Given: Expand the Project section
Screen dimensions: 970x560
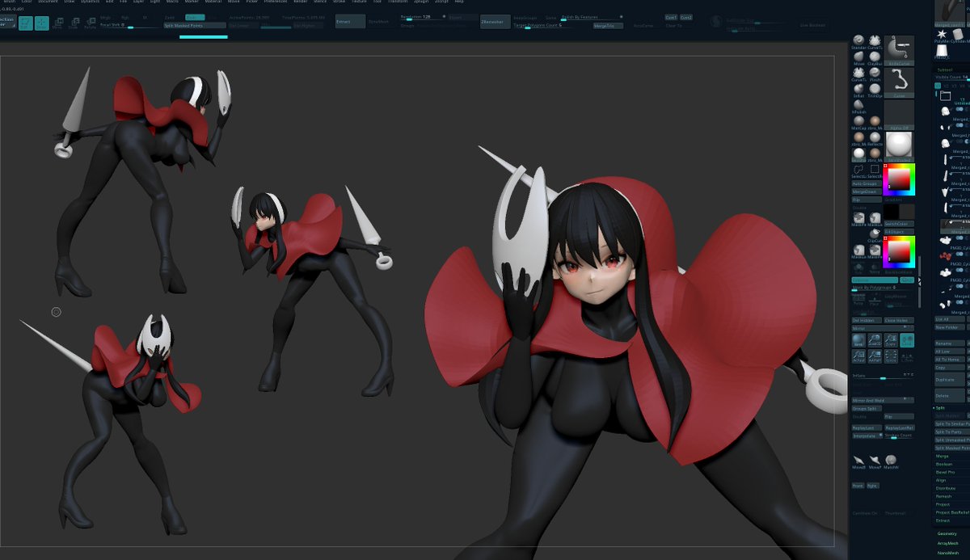Looking at the screenshot, I should tap(943, 504).
